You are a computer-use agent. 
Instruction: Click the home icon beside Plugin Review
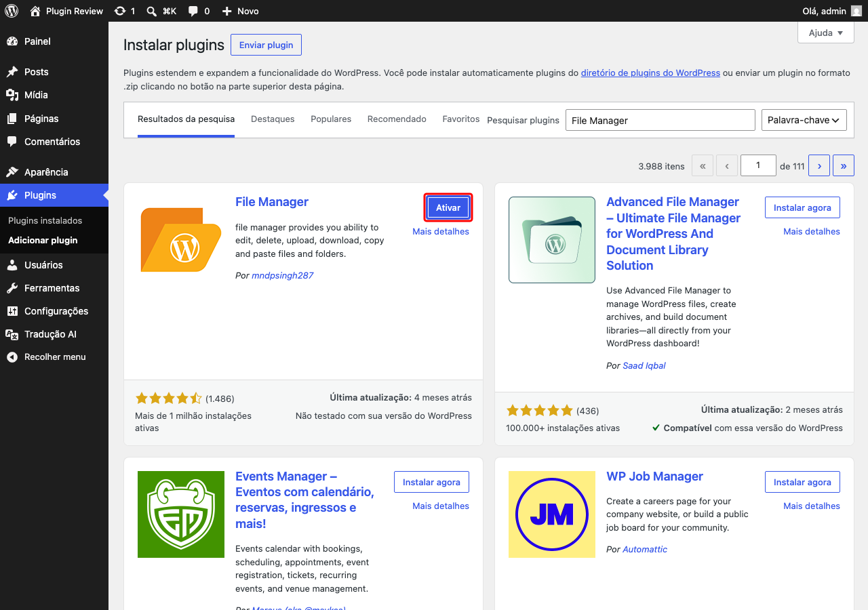[36, 11]
